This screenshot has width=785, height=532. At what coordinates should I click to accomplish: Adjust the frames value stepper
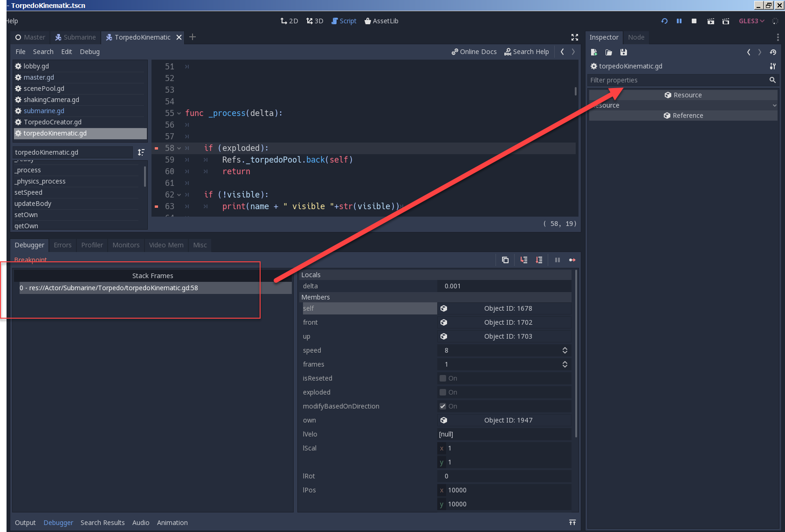pyautogui.click(x=565, y=364)
